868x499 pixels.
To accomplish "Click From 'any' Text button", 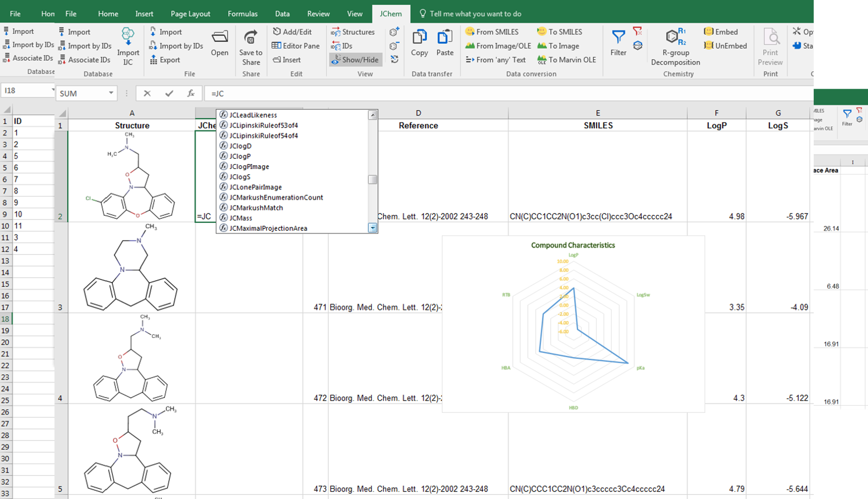I will click(496, 60).
